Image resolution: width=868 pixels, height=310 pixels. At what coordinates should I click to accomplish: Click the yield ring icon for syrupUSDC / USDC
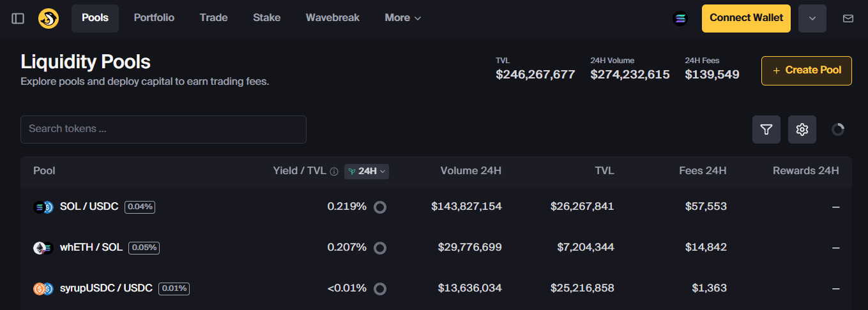(x=380, y=289)
